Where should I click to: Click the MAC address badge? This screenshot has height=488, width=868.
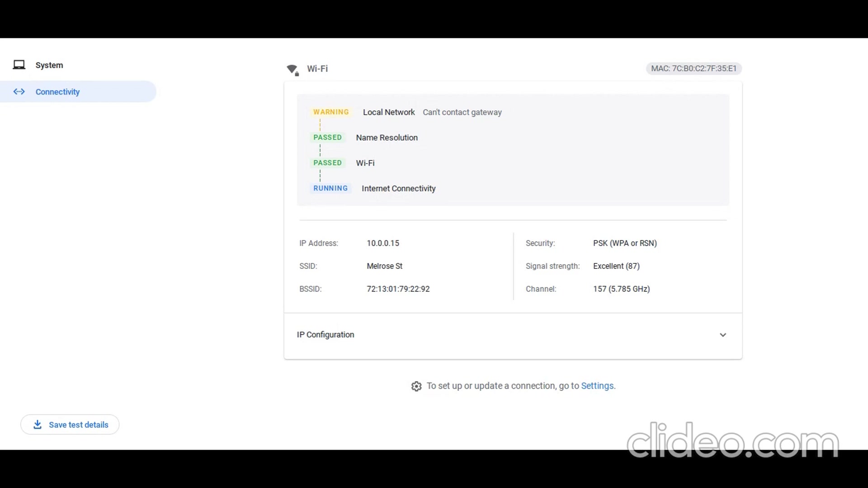pos(693,69)
